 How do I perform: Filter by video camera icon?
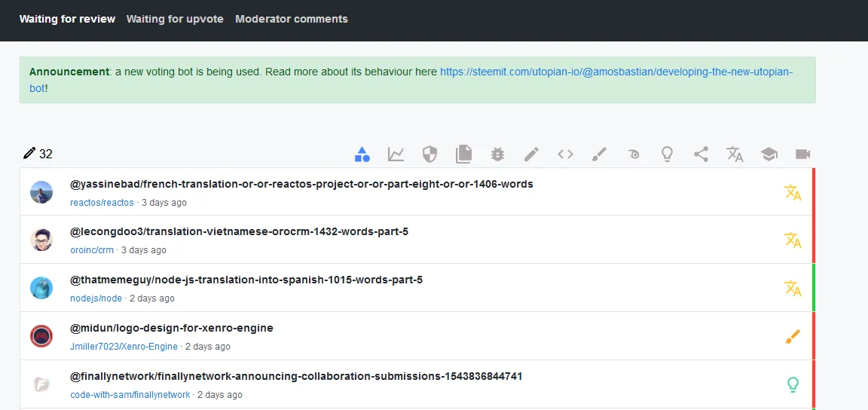[x=802, y=155]
